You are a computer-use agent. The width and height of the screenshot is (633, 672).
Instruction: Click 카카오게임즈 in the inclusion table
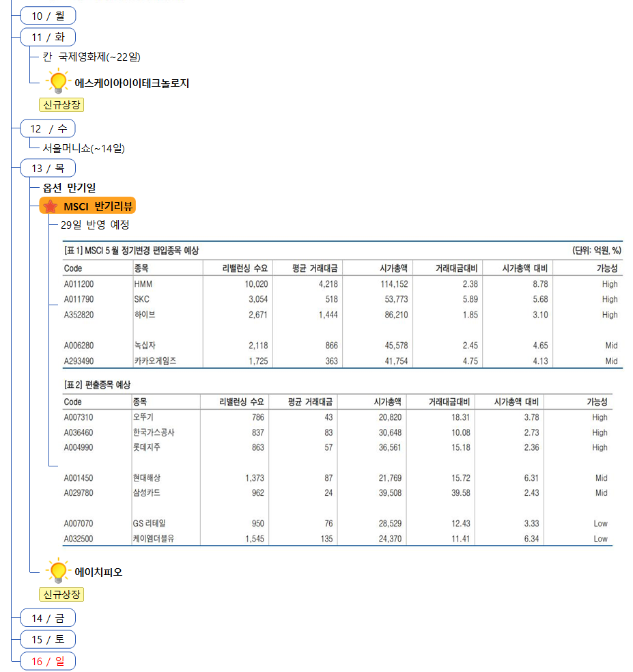click(155, 361)
